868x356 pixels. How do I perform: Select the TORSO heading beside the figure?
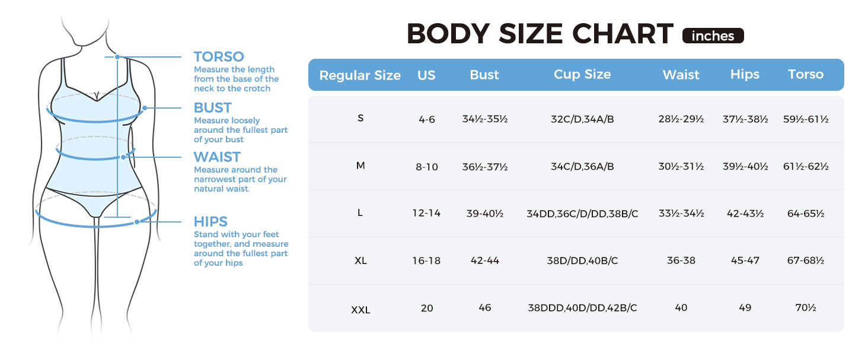(x=219, y=57)
